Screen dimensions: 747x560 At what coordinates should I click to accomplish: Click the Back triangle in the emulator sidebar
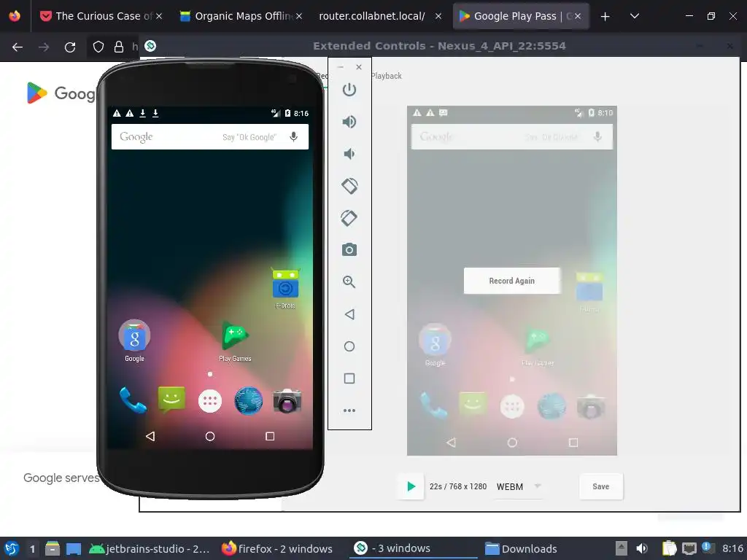point(349,314)
